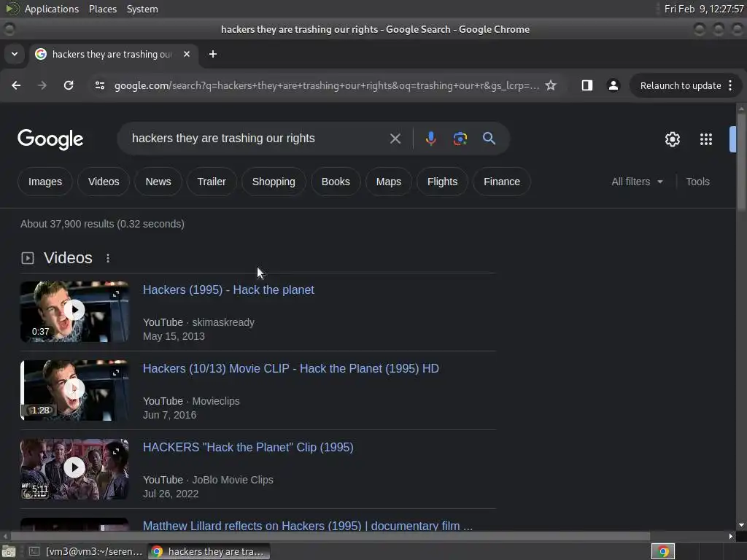Open Videos section more options dots
The width and height of the screenshot is (747, 560).
click(x=108, y=257)
